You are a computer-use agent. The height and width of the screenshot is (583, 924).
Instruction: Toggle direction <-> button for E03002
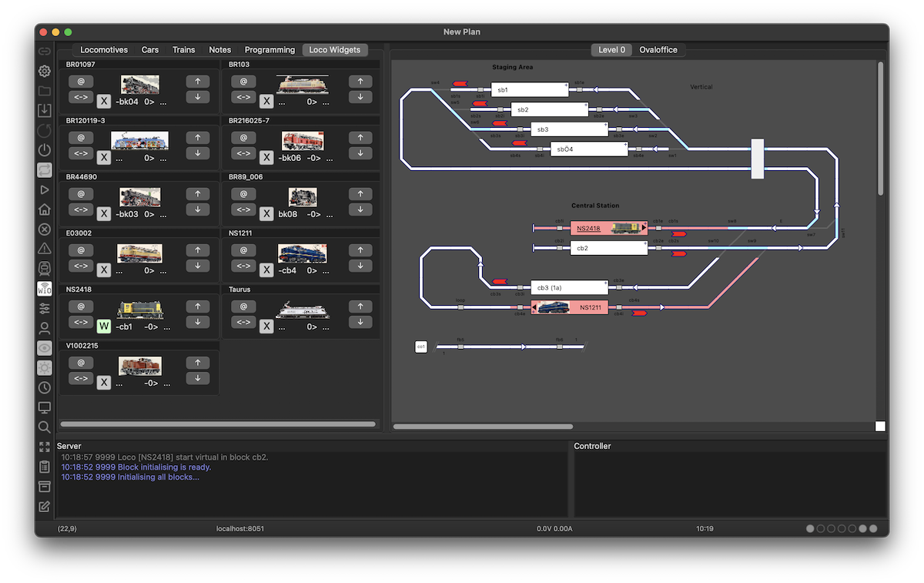pyautogui.click(x=80, y=266)
